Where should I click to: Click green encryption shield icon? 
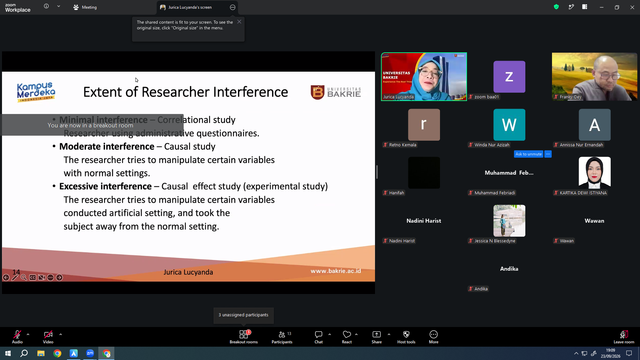556,7
